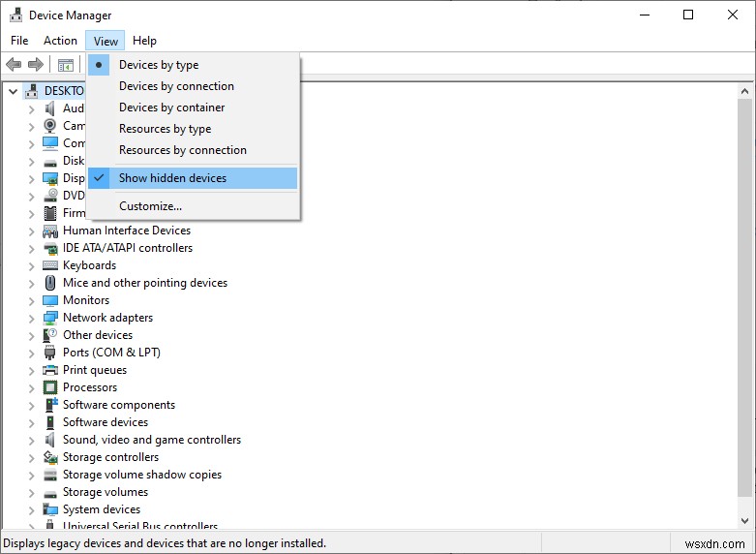The height and width of the screenshot is (554, 756).
Task: Toggle Show hidden devices option
Action: coord(193,178)
